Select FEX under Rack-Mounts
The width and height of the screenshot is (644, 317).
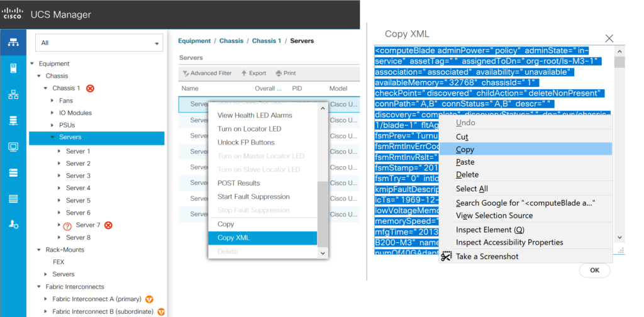58,262
